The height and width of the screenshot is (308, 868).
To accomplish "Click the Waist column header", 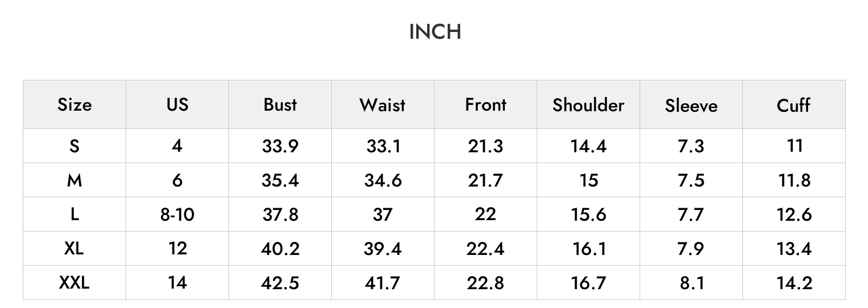I will [383, 104].
